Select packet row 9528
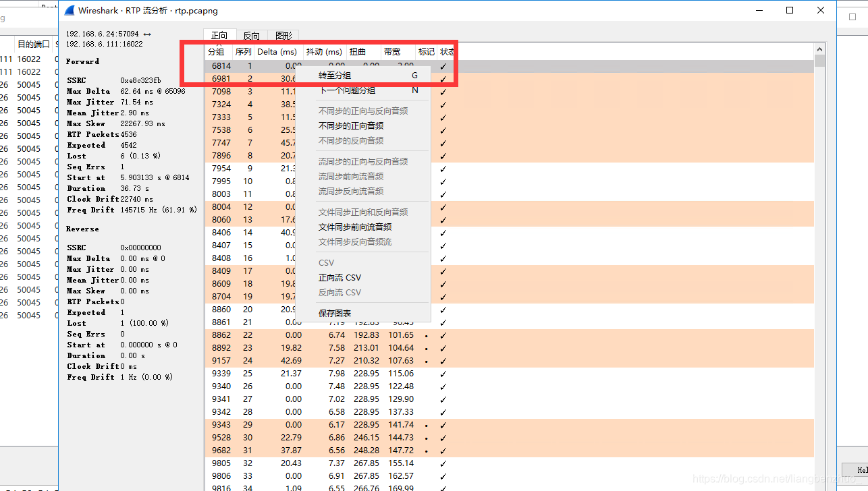This screenshot has height=491, width=868. point(510,438)
